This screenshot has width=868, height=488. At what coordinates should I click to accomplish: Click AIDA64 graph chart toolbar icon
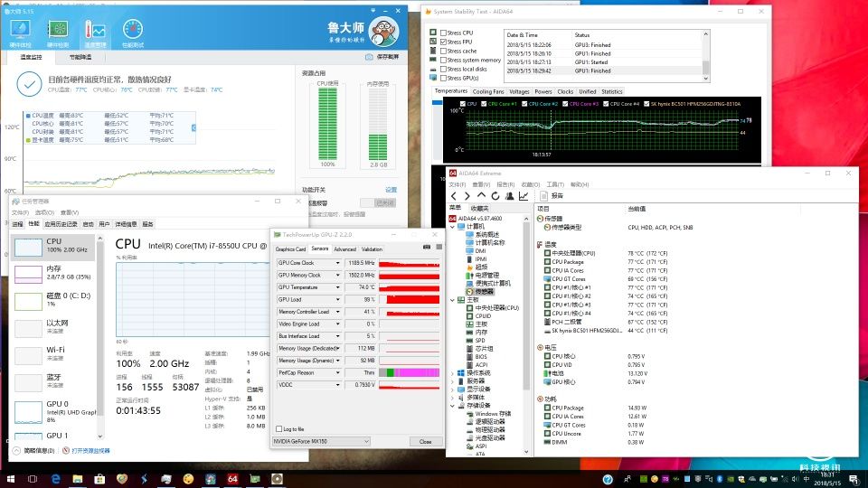point(524,196)
